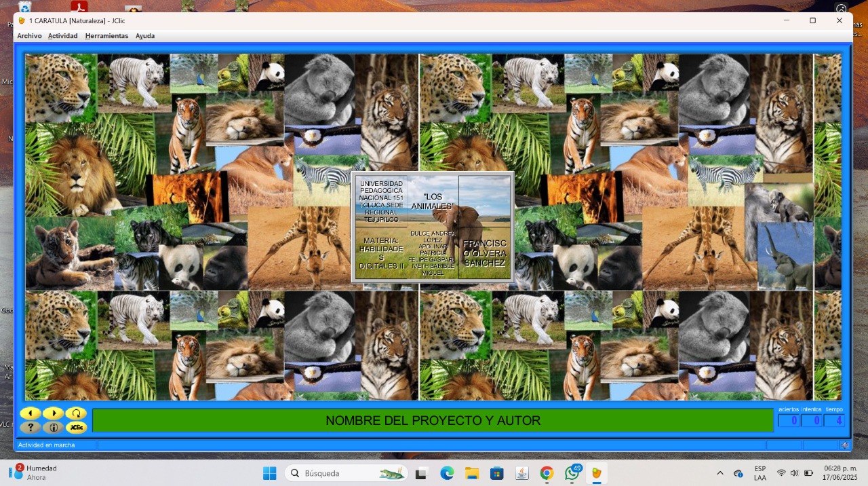Screen dimensions: 868x486
Task: Click the aciertos score counter
Action: [789, 421]
